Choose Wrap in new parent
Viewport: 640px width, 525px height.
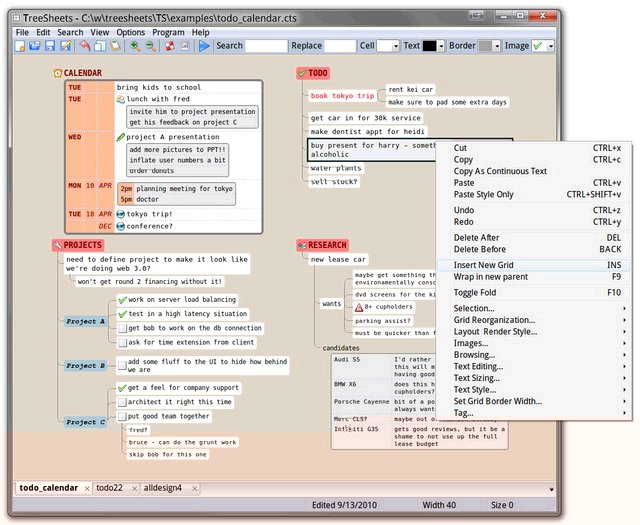533,277
